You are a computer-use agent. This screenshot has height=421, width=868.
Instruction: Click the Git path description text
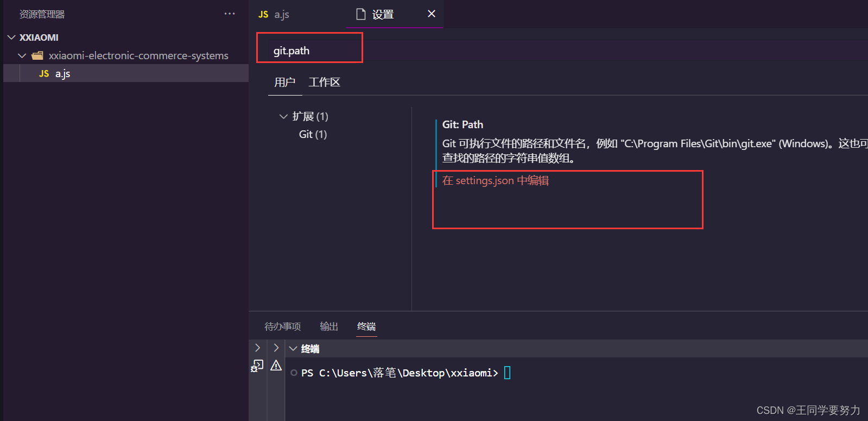[x=655, y=150]
